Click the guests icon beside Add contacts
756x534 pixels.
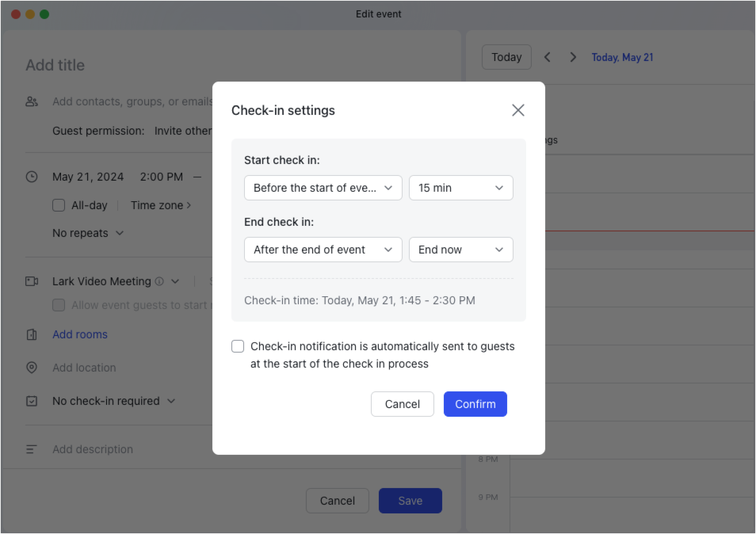32,101
